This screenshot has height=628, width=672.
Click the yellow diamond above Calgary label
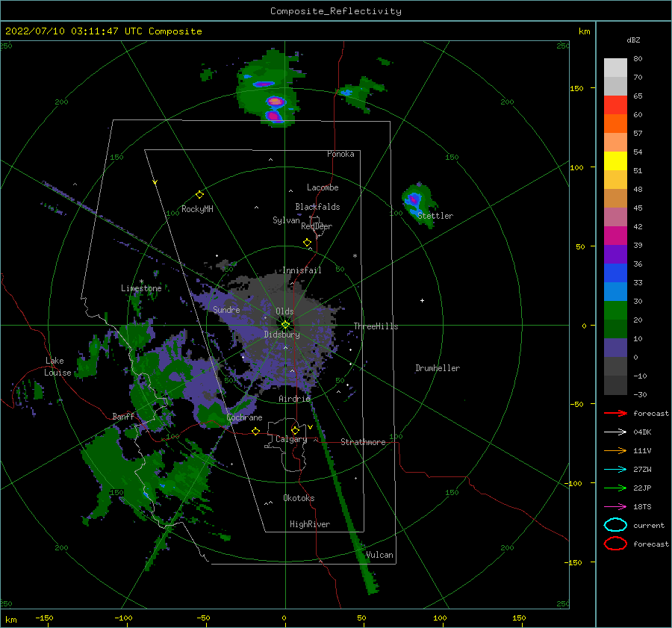point(295,430)
